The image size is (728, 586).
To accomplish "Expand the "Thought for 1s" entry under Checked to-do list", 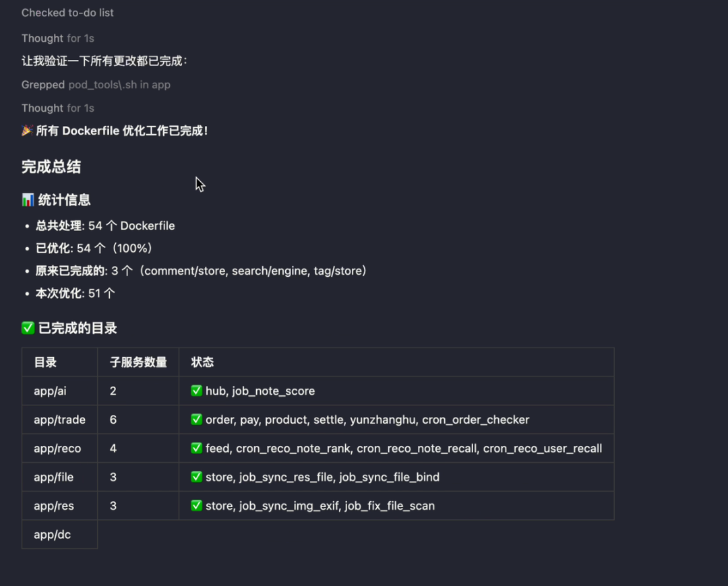I will point(57,38).
